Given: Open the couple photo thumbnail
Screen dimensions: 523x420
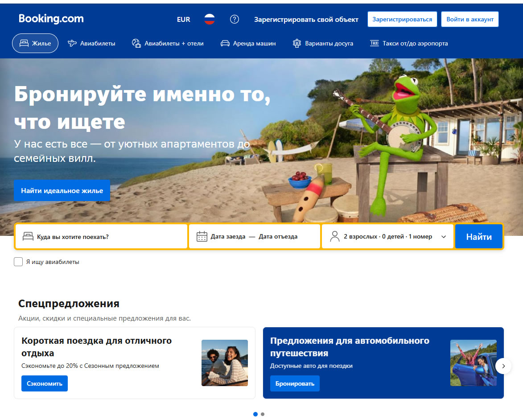Looking at the screenshot, I should pos(224,362).
